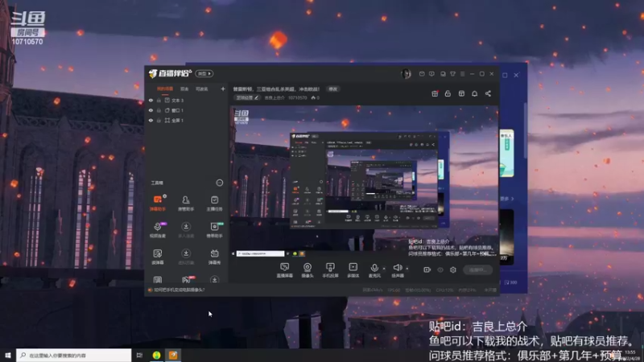The width and height of the screenshot is (644, 362).
Task: Lock the 文本 3 source
Action: [x=159, y=100]
